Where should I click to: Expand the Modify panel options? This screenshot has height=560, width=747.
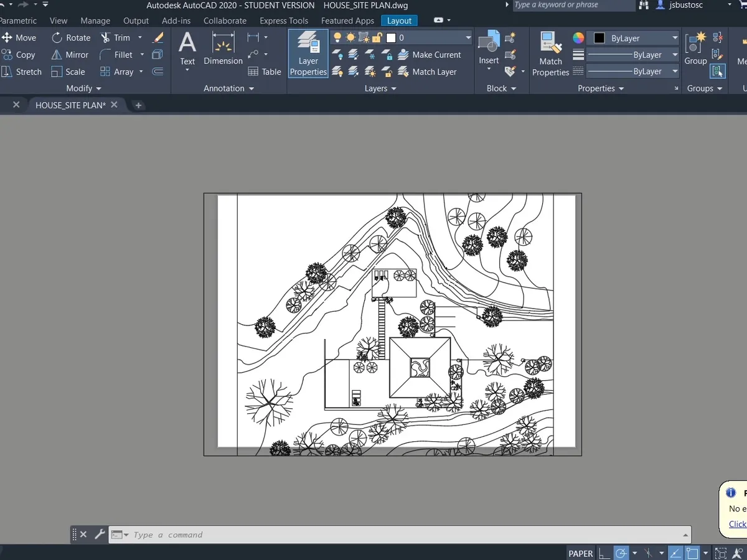[x=83, y=88]
